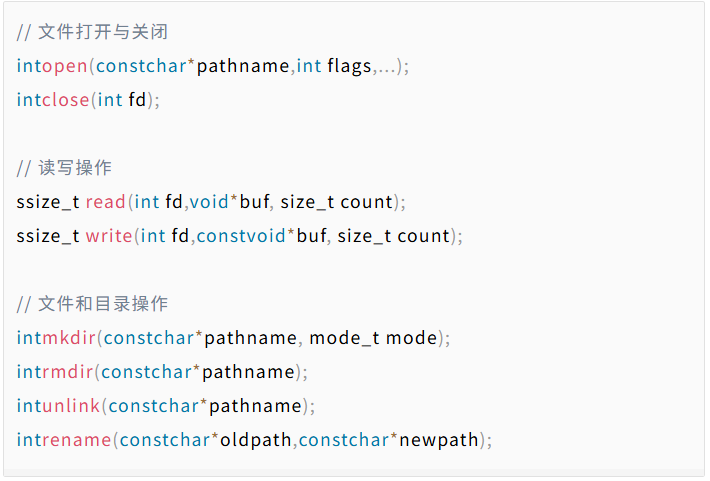Click the 'flags' parameter in open
The image size is (710, 481).
(350, 66)
